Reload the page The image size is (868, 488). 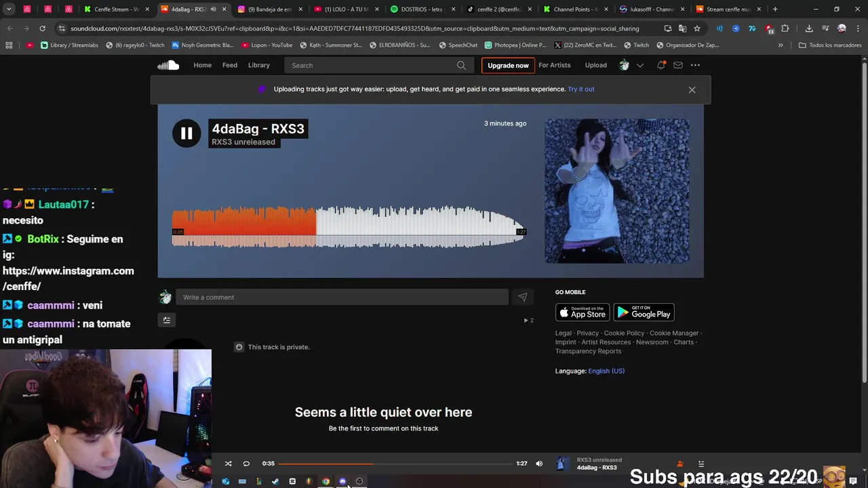click(42, 28)
